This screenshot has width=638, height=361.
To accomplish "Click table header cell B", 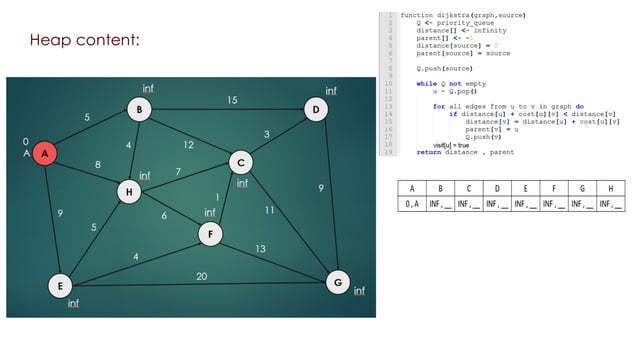I will click(440, 188).
